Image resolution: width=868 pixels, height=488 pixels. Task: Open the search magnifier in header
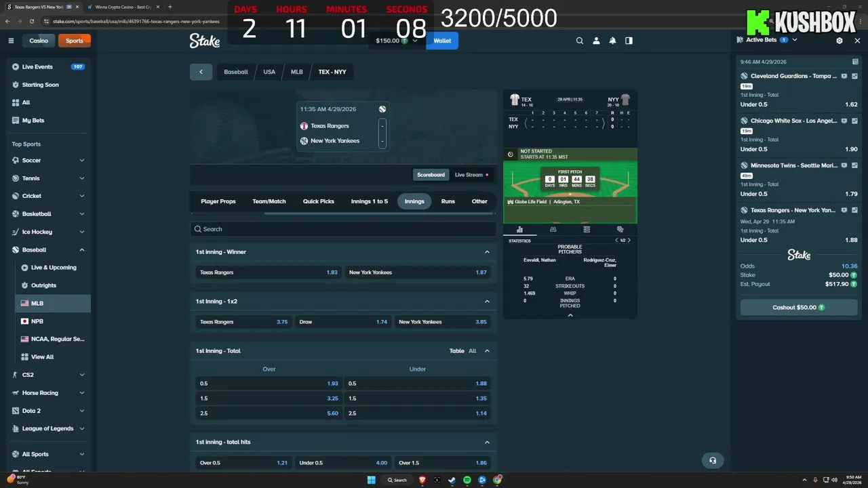[x=580, y=41]
